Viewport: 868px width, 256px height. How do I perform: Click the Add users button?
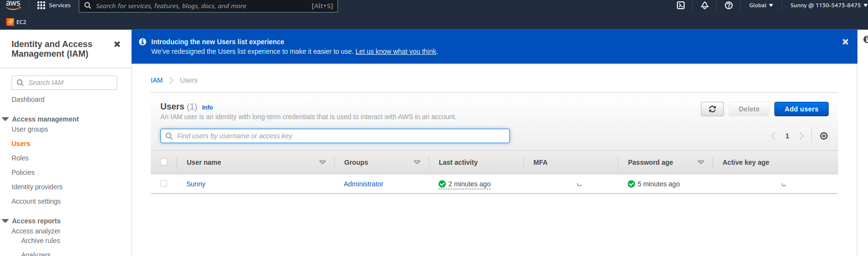click(801, 109)
